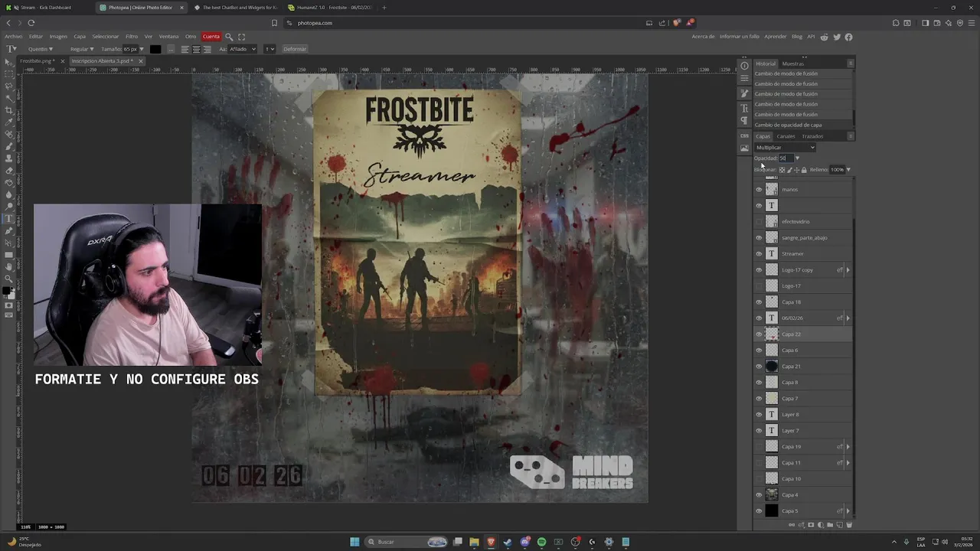Hide the Capa 22 layer
Screen dimensions: 980x551
pos(759,334)
